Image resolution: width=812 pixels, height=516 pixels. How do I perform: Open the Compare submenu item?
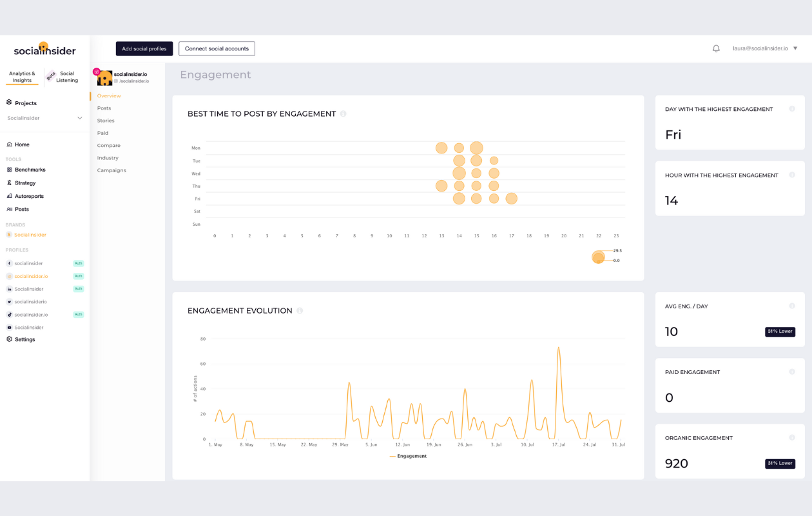click(x=109, y=146)
